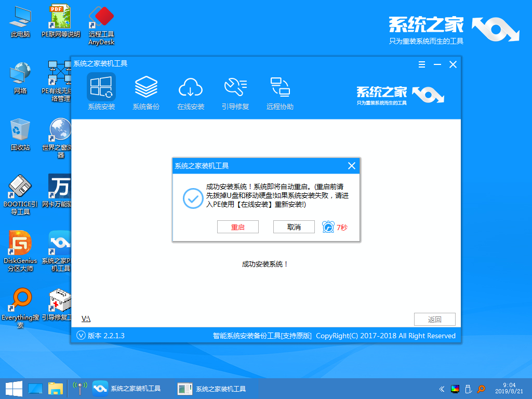The image size is (532, 399).
Task: Click the copyright text in status bar
Action: [386, 336]
